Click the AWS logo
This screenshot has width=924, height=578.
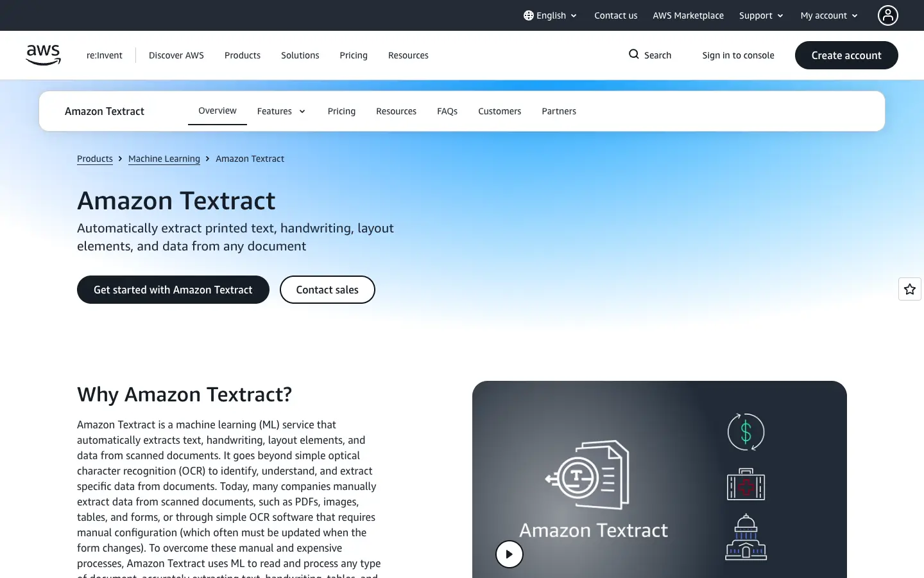point(44,55)
